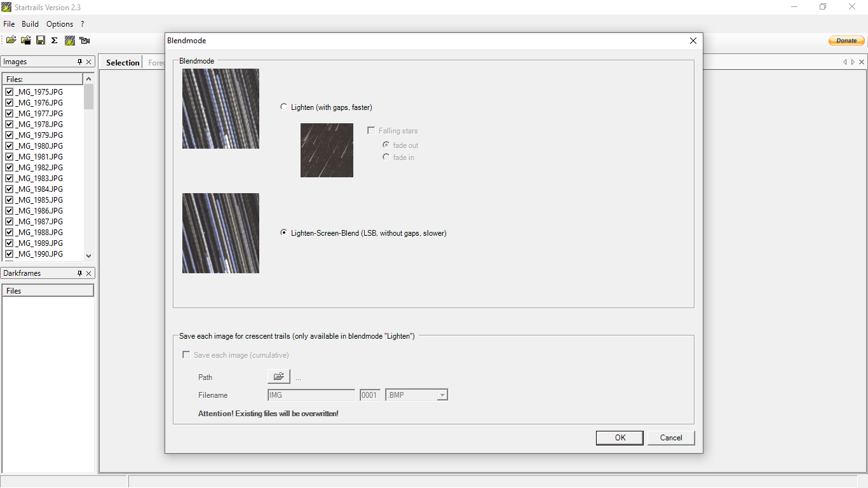Click the Open images folder icon
Screen dimensions: 868x488
coord(11,40)
